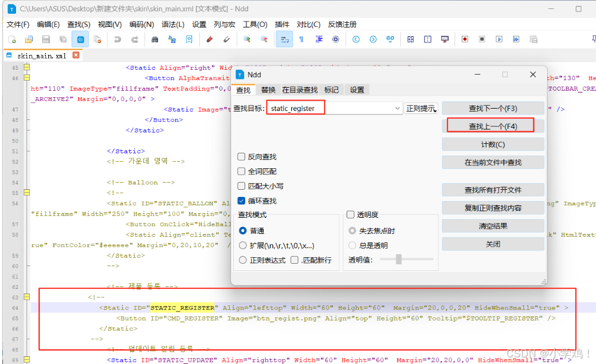Screen dimensions: 596x364
Task: Close the skin_main.xml tab with red X
Action: 76,55
